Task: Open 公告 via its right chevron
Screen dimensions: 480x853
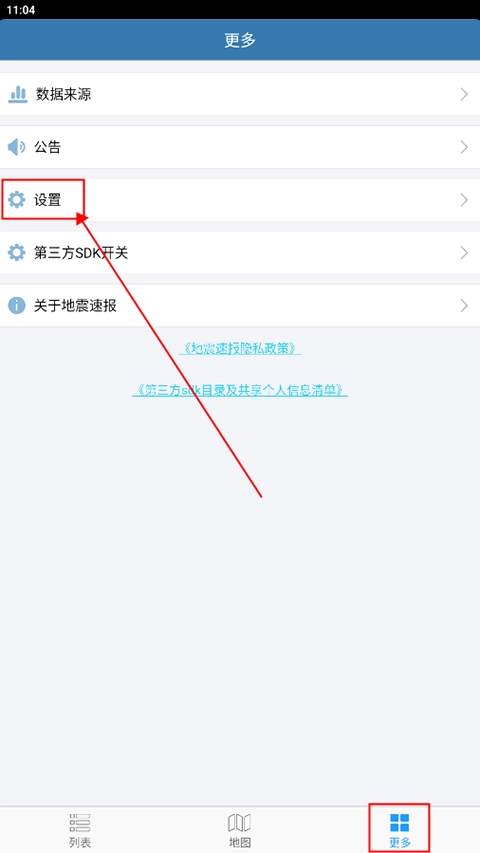Action: pyautogui.click(x=464, y=147)
